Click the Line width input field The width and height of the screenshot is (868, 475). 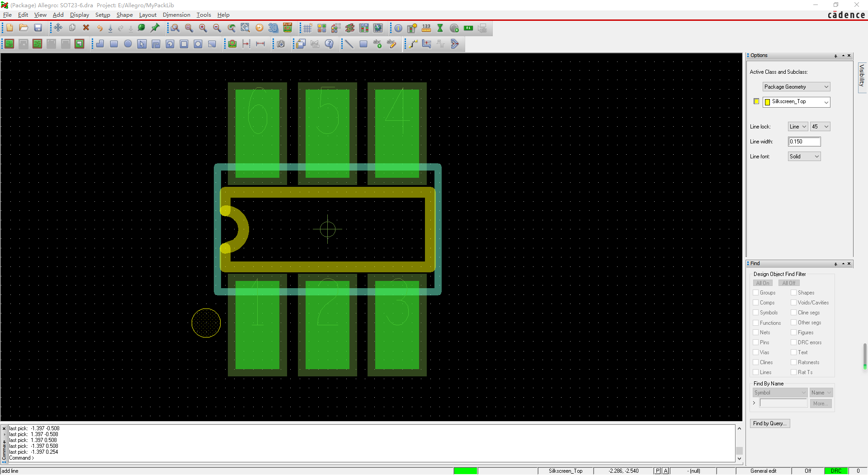coord(804,142)
